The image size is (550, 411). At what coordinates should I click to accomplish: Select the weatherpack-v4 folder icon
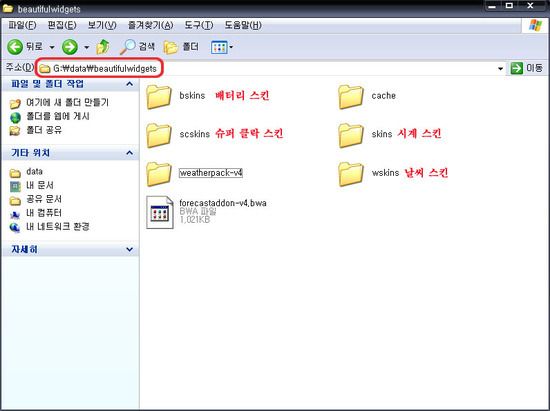click(159, 173)
